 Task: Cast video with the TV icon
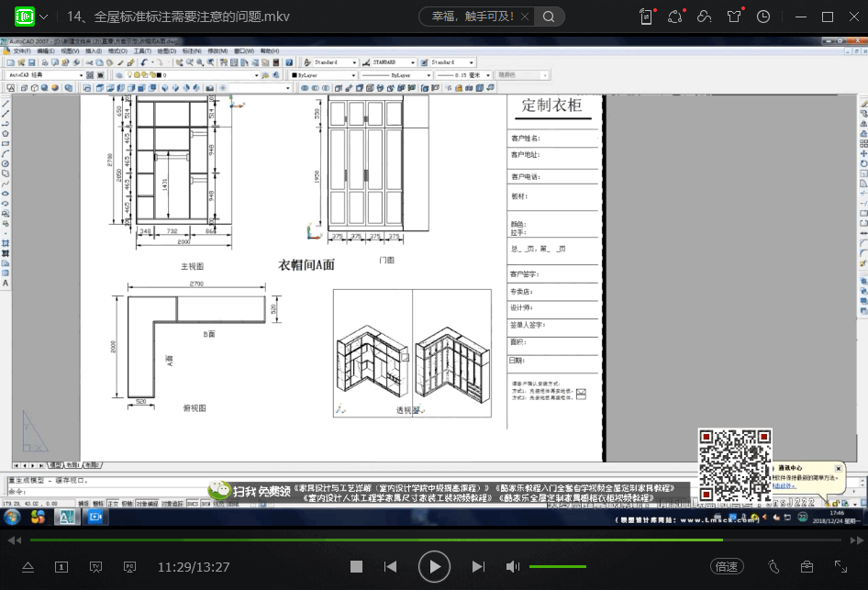click(x=95, y=567)
